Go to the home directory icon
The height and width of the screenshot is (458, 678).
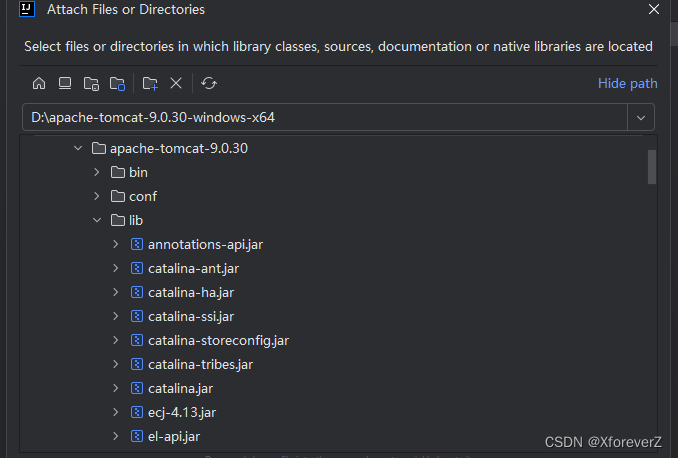click(x=39, y=83)
